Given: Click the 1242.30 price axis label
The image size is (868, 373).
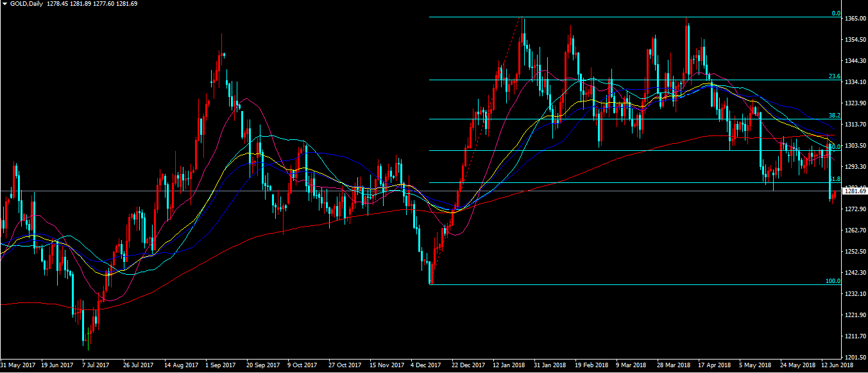Looking at the screenshot, I should 855,273.
